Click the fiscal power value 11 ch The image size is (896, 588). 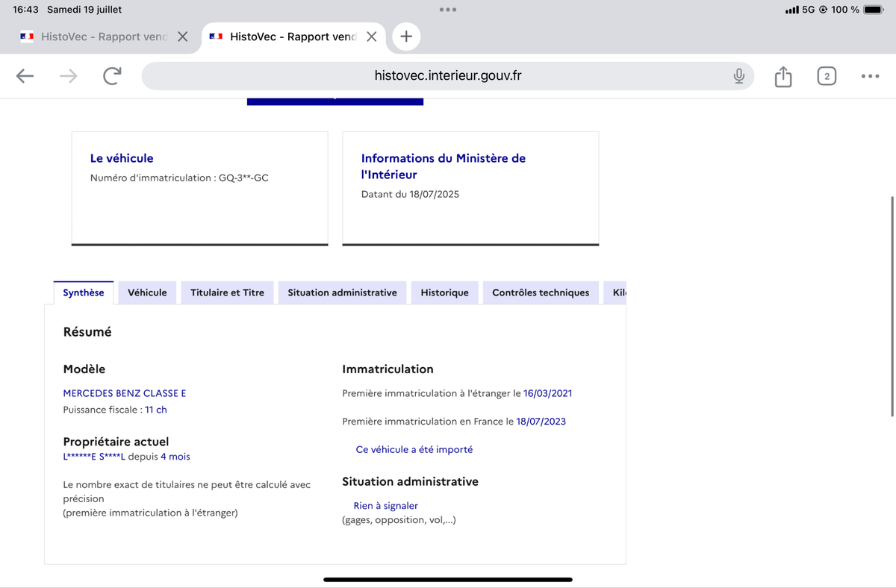tap(156, 410)
